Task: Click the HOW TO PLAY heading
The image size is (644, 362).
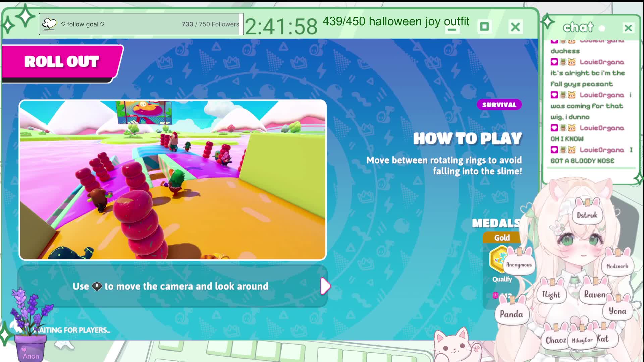Action: click(468, 138)
